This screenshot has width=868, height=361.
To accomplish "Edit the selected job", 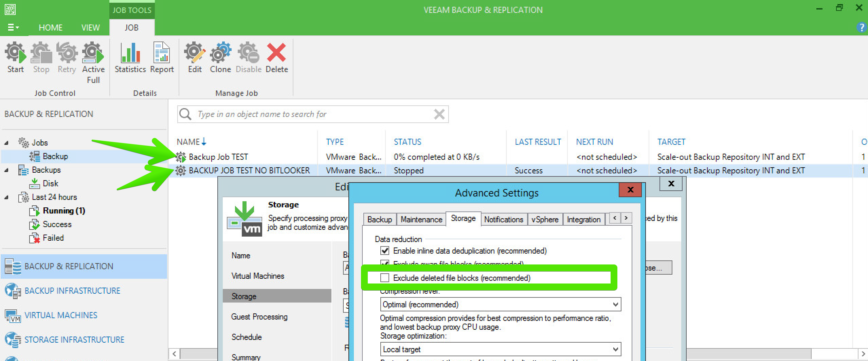I will (x=195, y=57).
